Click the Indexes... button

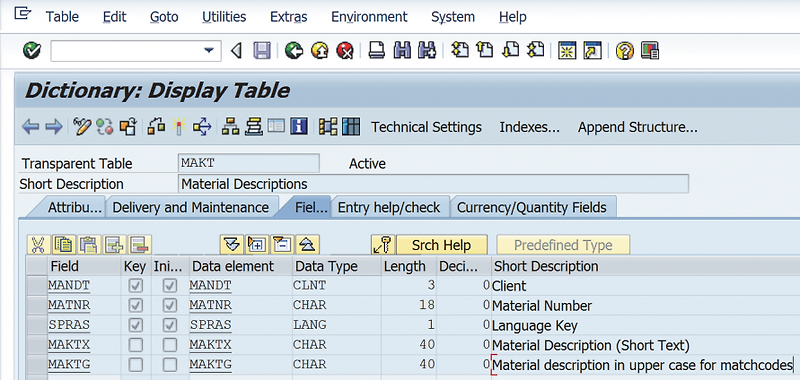tap(530, 127)
